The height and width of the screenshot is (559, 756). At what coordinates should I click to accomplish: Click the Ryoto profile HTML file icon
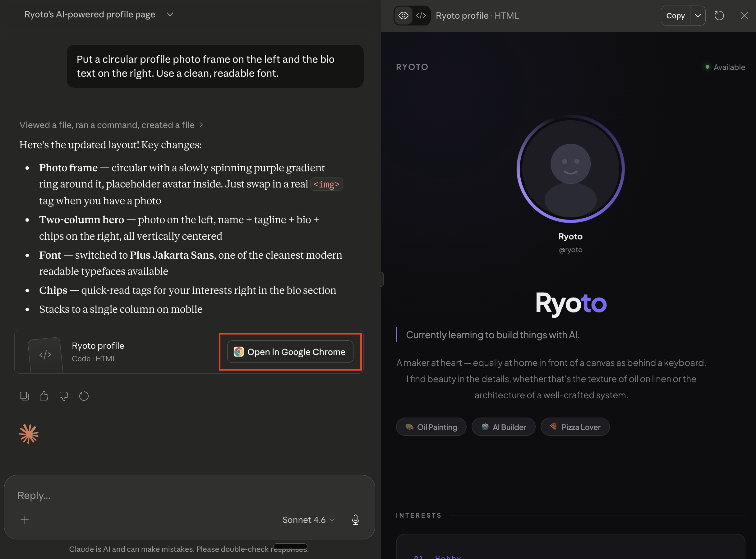[x=45, y=355]
